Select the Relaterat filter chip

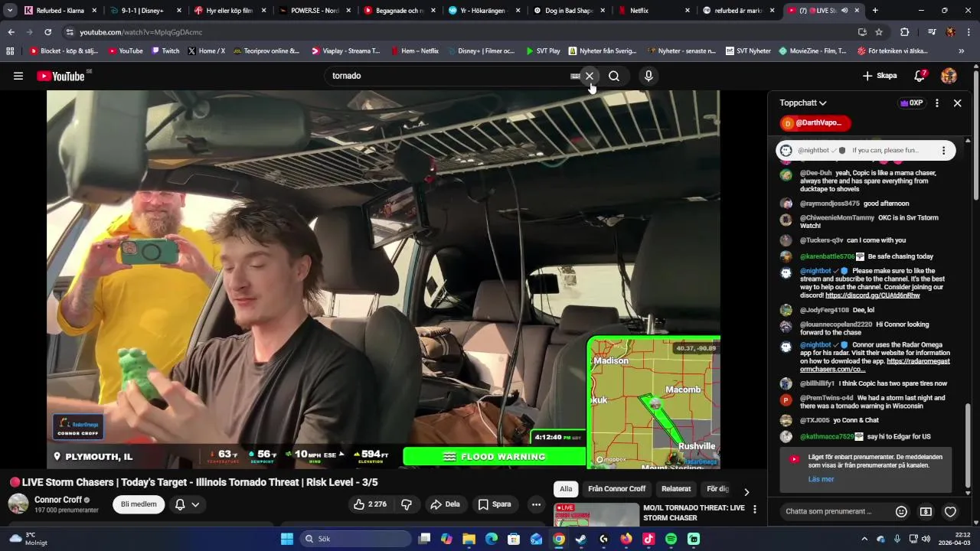tap(676, 489)
